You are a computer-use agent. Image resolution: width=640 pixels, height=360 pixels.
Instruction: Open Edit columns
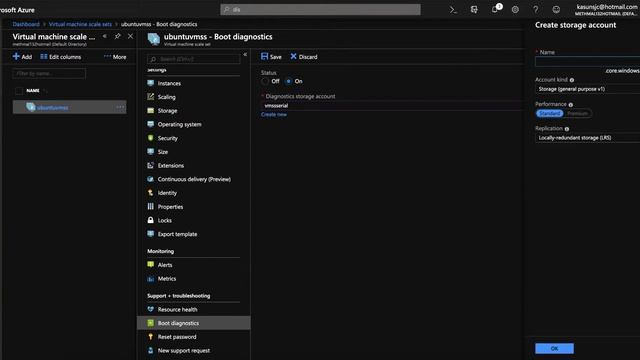(60, 57)
